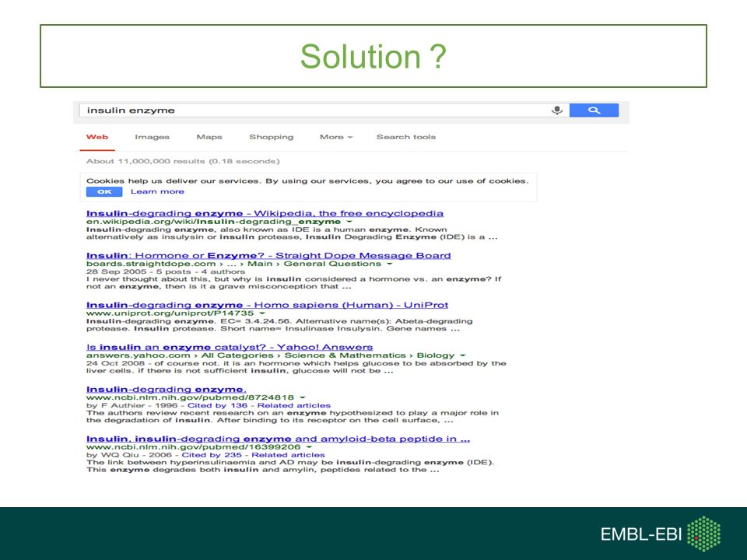Select the Web tab

pyautogui.click(x=97, y=137)
